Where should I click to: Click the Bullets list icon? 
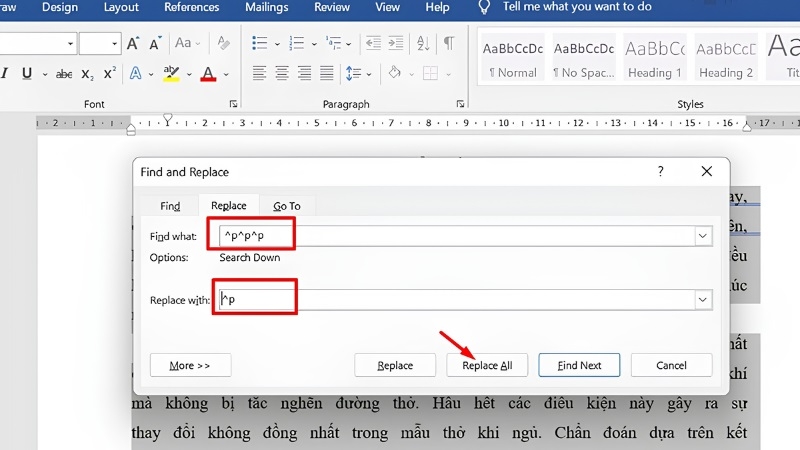click(x=260, y=43)
